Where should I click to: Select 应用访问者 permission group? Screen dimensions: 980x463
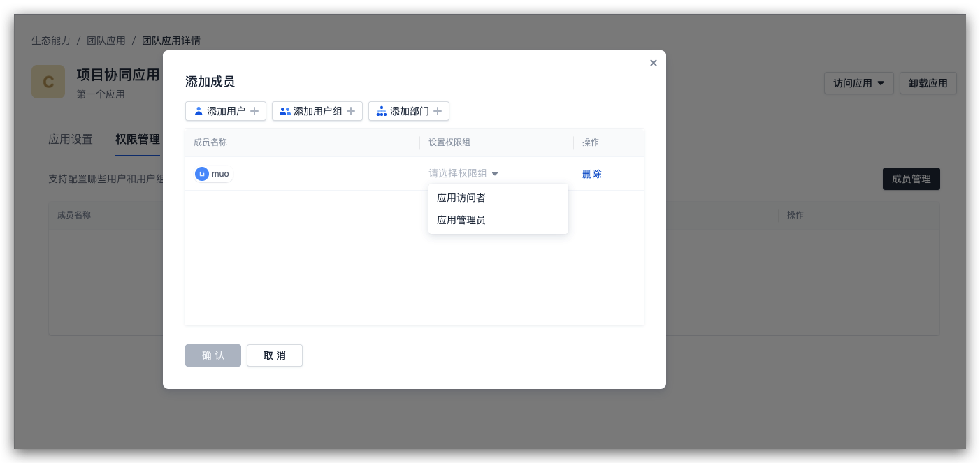[498, 198]
